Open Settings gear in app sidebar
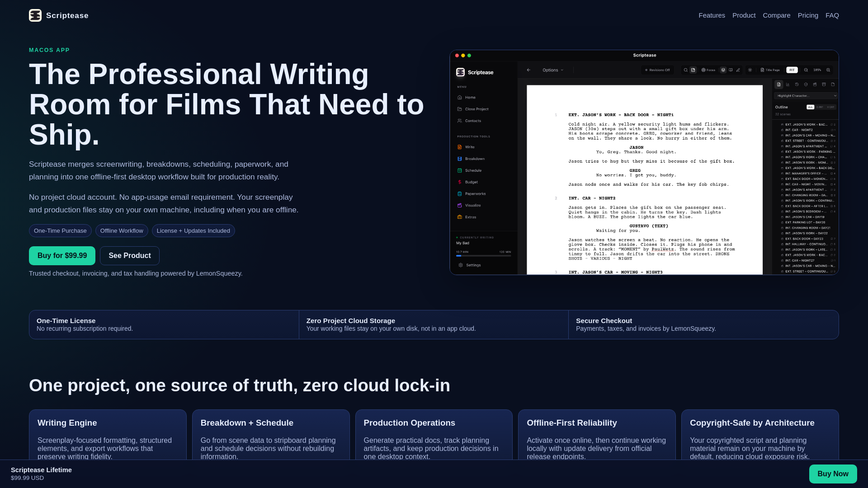The image size is (868, 488). click(461, 265)
